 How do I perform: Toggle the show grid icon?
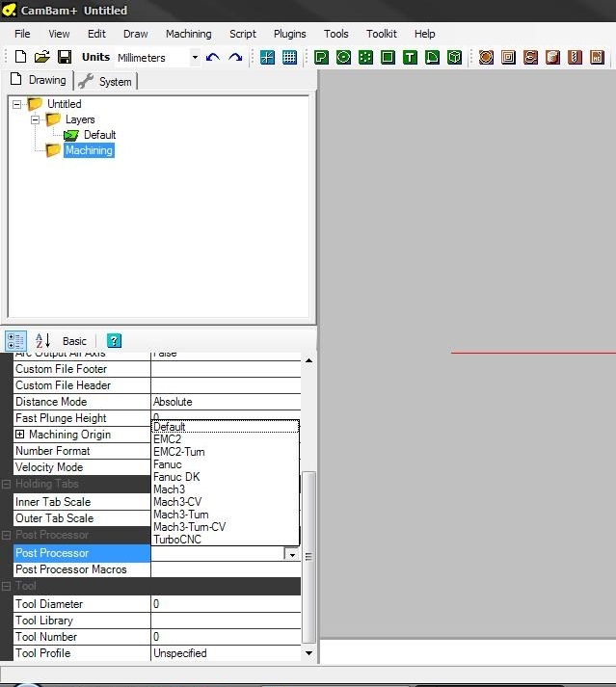coord(289,57)
